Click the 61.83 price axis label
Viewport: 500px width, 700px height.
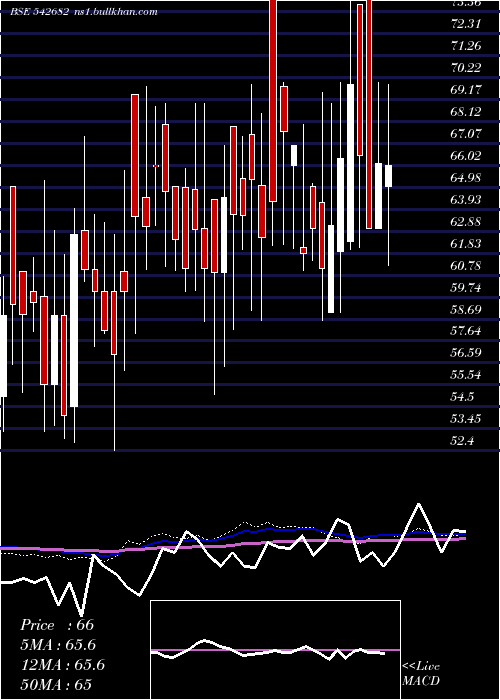click(x=467, y=244)
